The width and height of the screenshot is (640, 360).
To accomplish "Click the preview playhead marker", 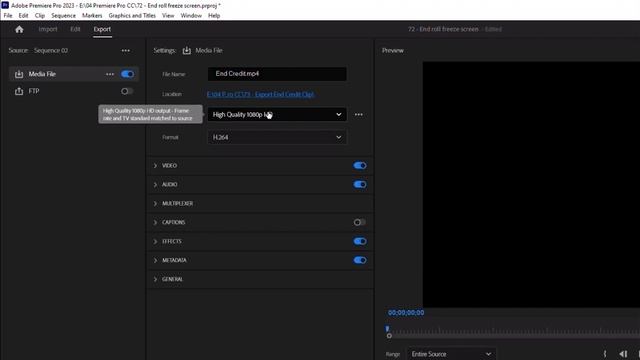I will click(x=387, y=329).
